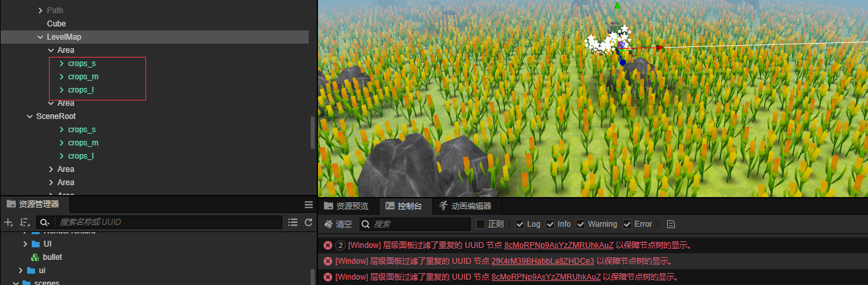The height and width of the screenshot is (285, 868).
Task: Open the 8cMoRPNp9AsYzZMRUhkAuZ link beside badge 2
Action: (x=559, y=245)
